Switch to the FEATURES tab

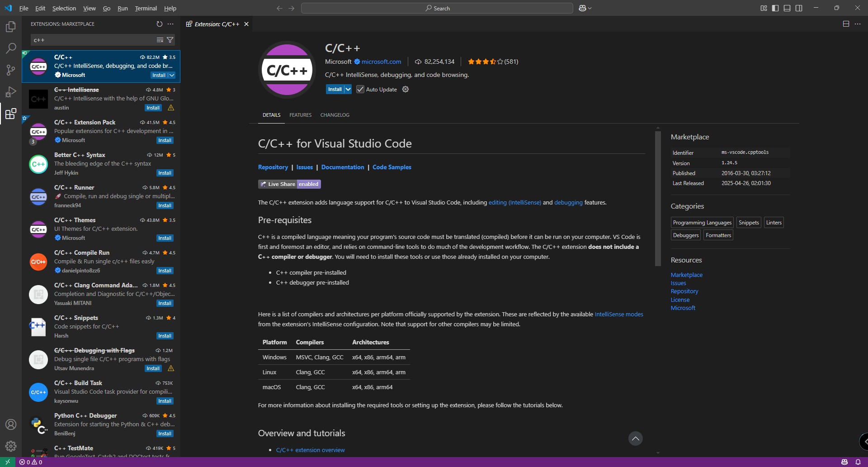pyautogui.click(x=301, y=115)
